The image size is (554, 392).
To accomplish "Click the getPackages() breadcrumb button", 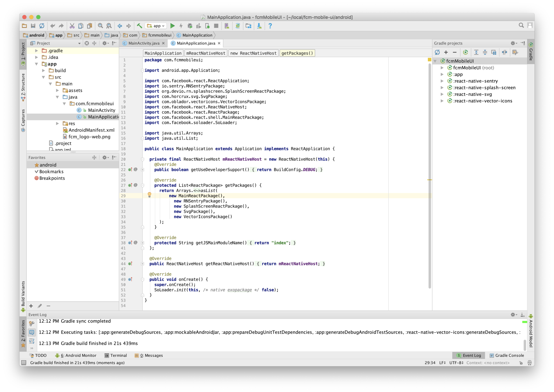I will (x=297, y=53).
